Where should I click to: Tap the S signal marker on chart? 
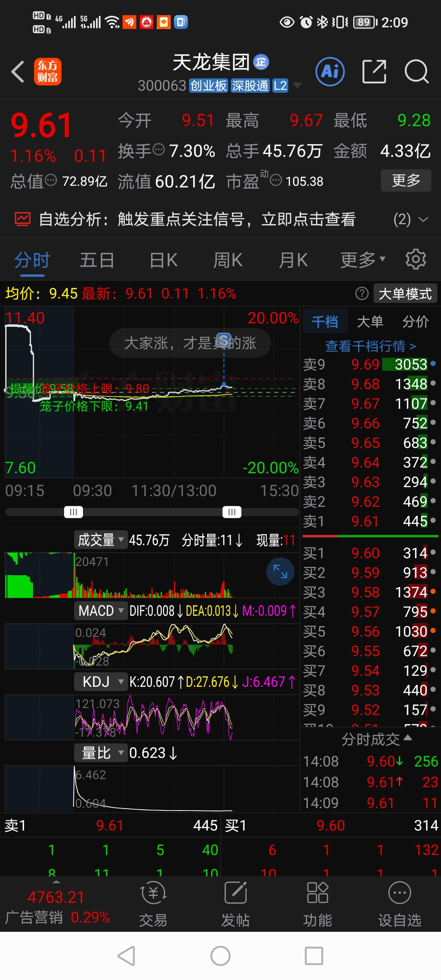pos(223,340)
